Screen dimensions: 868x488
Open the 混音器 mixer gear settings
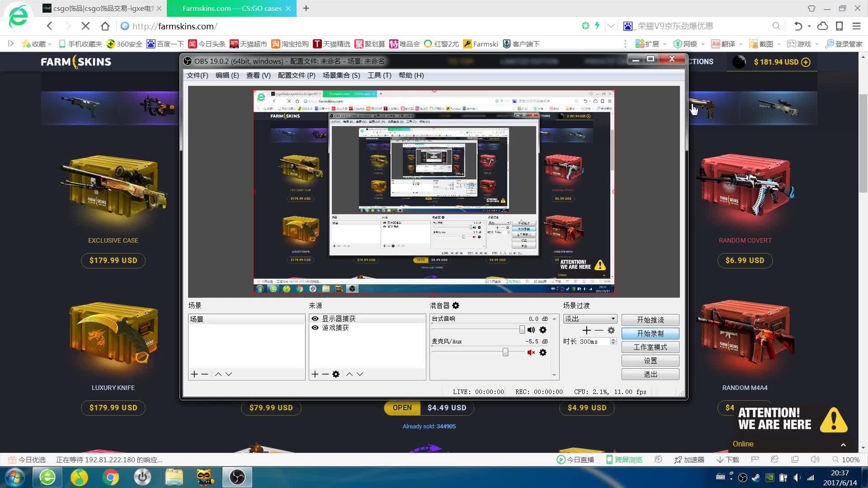click(x=456, y=305)
